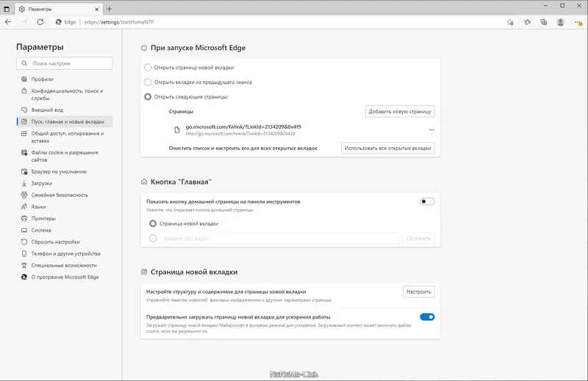Refresh the page with the reload icon

pyautogui.click(x=40, y=22)
